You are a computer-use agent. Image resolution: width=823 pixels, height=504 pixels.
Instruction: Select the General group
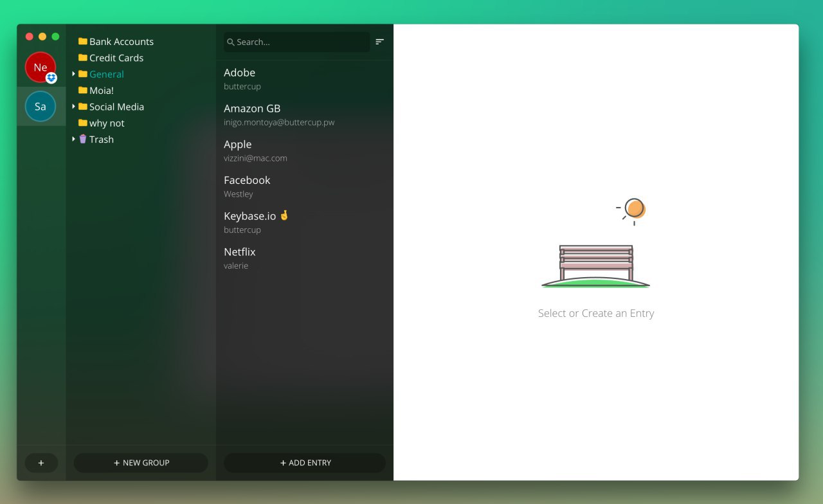point(107,74)
